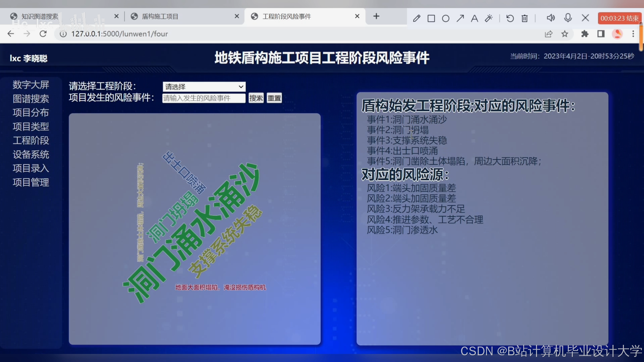This screenshot has height=362, width=644.
Task: Activate the text annotation tool
Action: [x=474, y=18]
